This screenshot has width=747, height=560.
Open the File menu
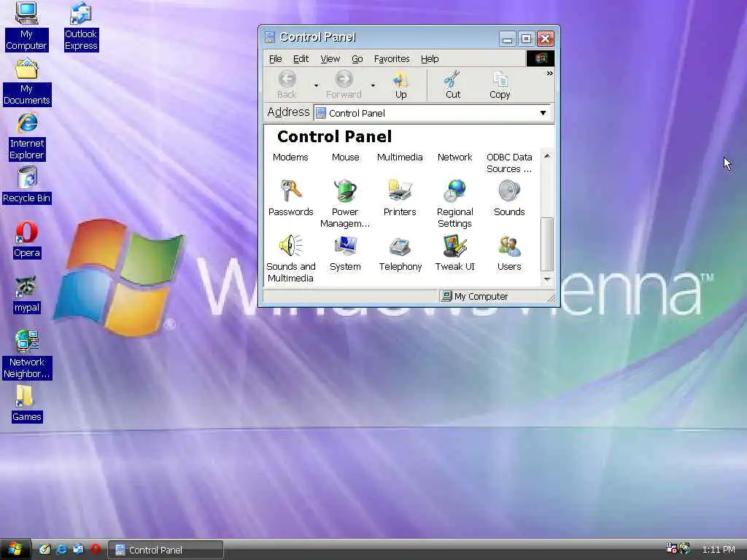tap(275, 58)
